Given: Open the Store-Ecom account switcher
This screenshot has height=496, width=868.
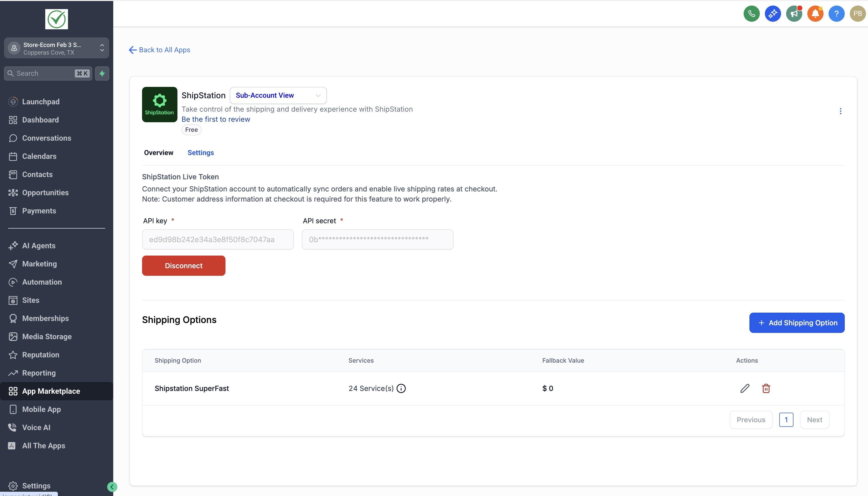Looking at the screenshot, I should (56, 48).
